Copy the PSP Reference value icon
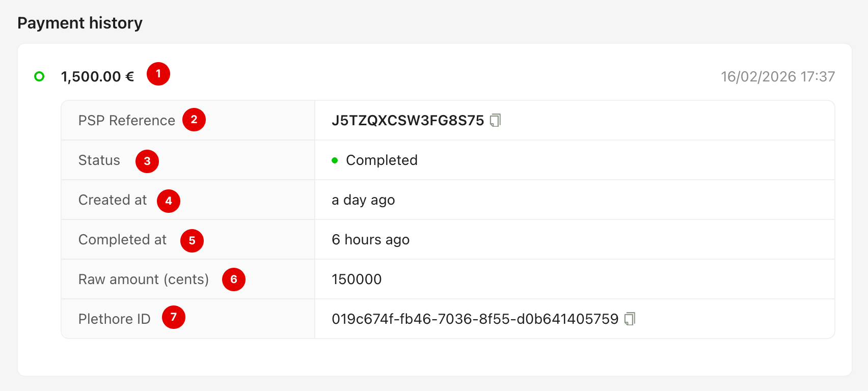Viewport: 868px width, 391px height. tap(495, 120)
